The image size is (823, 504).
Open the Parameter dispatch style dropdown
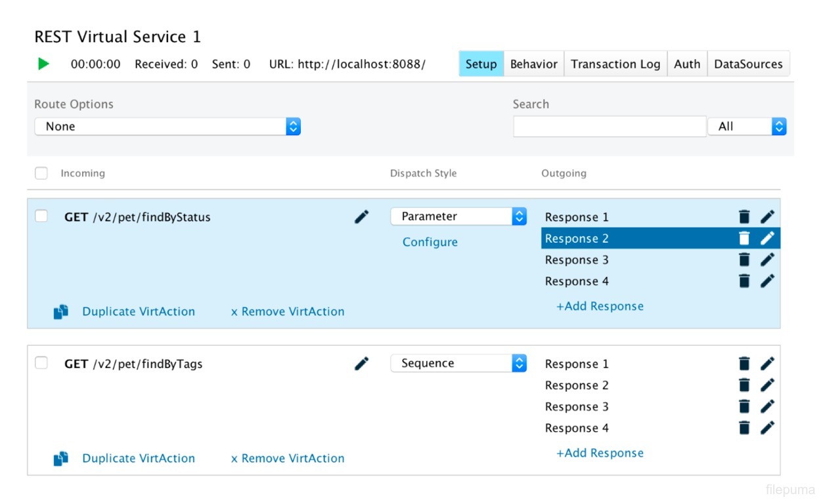458,217
